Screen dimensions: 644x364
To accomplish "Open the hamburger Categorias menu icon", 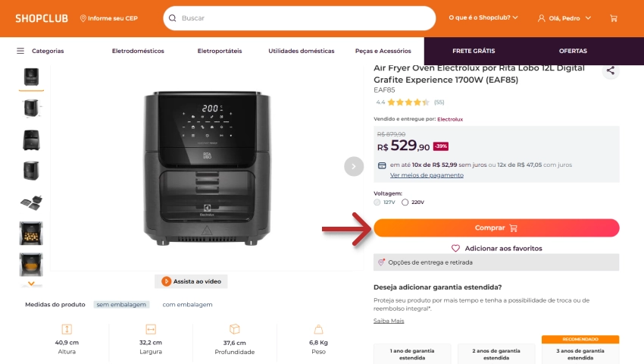I will tap(20, 51).
